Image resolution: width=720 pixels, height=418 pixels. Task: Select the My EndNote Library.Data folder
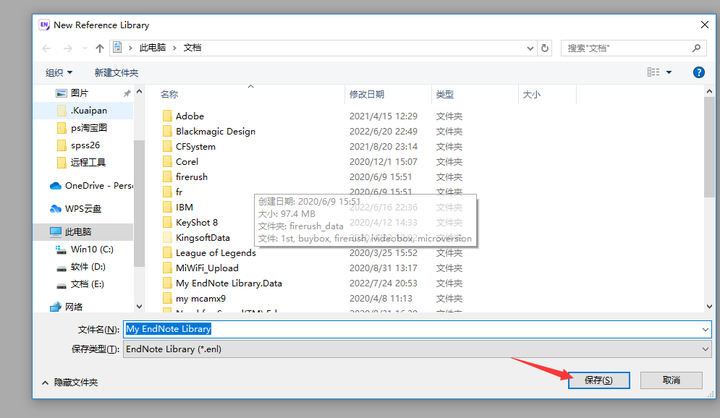pyautogui.click(x=229, y=283)
